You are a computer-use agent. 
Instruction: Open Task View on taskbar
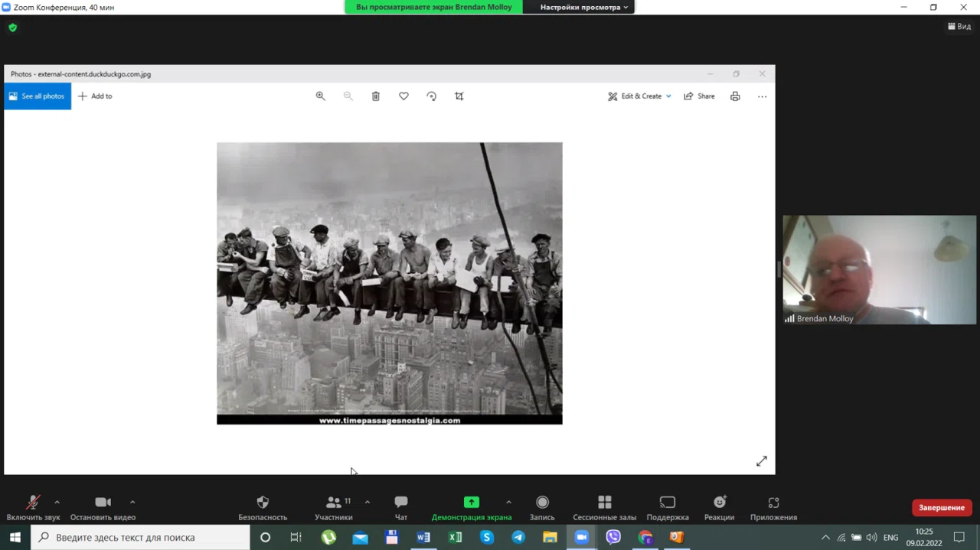tap(296, 537)
